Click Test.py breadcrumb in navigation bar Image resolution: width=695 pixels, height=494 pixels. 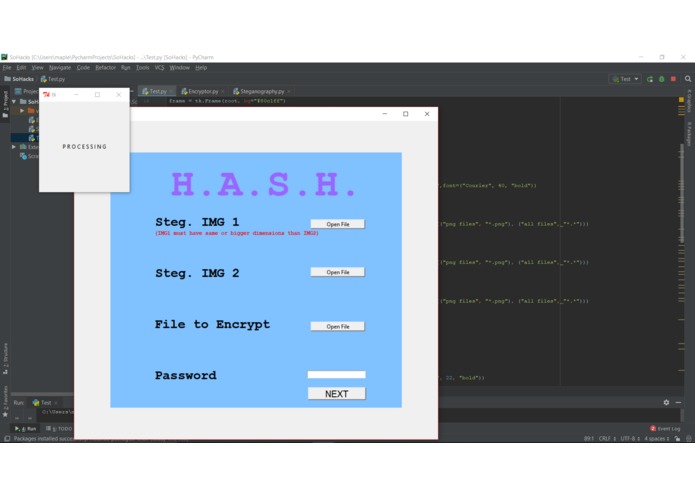coord(53,79)
